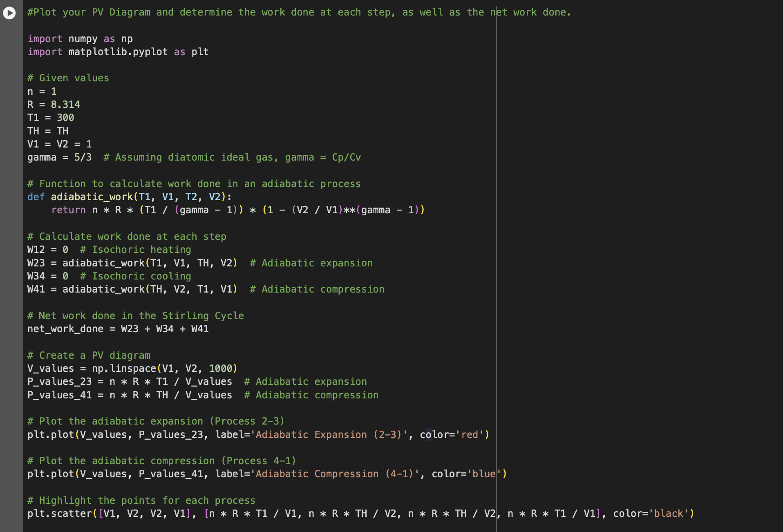Click the return statement of adiabatic_work
783x532 pixels.
pyautogui.click(x=238, y=210)
